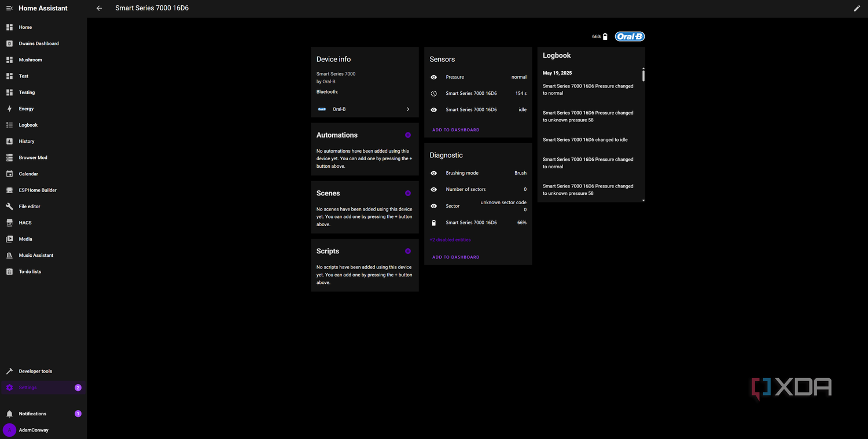Click the Settings gear icon
The width and height of the screenshot is (868, 439).
[x=9, y=388]
